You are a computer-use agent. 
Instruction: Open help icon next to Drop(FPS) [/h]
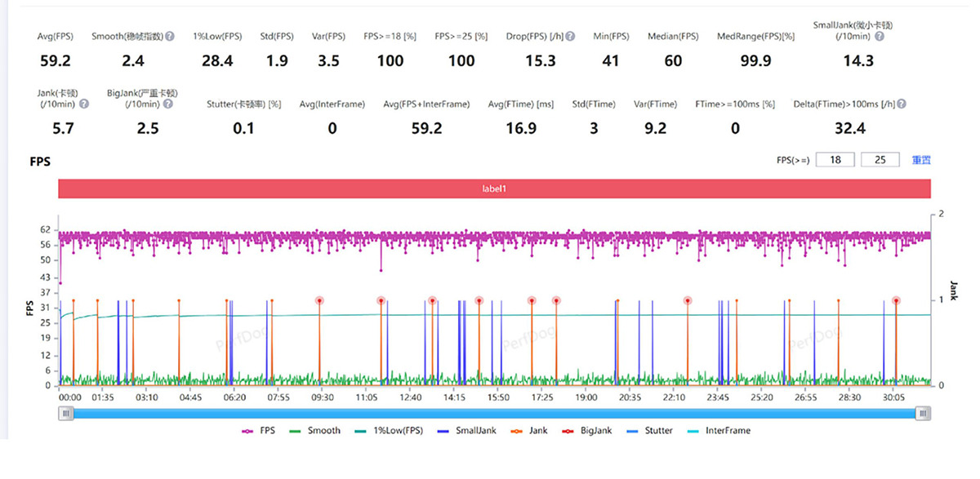coord(570,37)
